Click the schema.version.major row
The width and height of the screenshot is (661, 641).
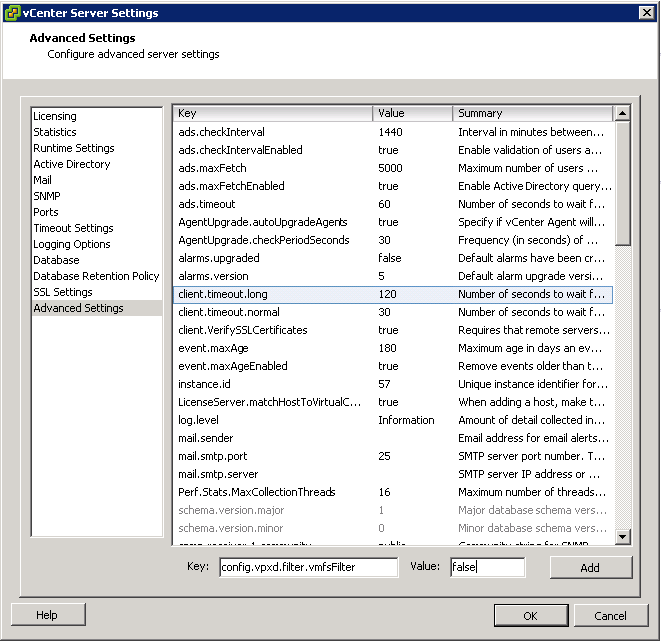pyautogui.click(x=393, y=511)
